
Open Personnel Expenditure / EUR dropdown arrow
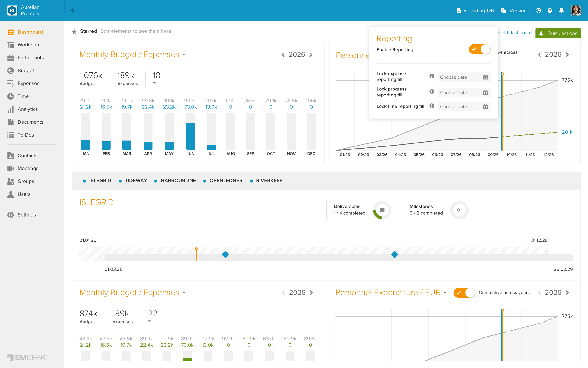[x=445, y=293]
